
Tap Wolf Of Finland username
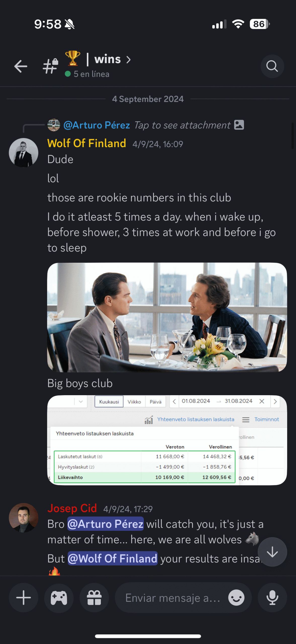[x=87, y=143]
